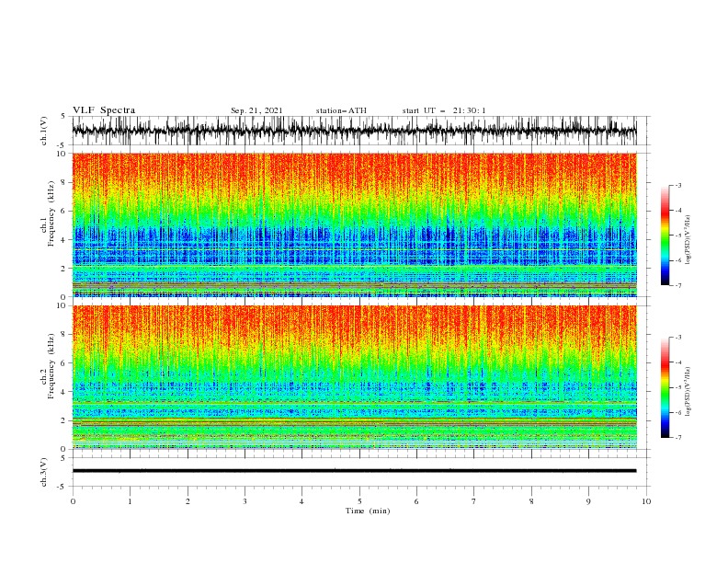Click time axis tick label "5"
The image size is (728, 563).
pos(359,501)
